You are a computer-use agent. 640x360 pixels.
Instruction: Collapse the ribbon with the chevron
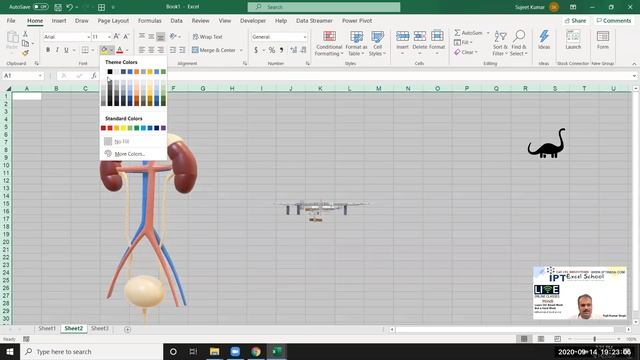pyautogui.click(x=634, y=64)
